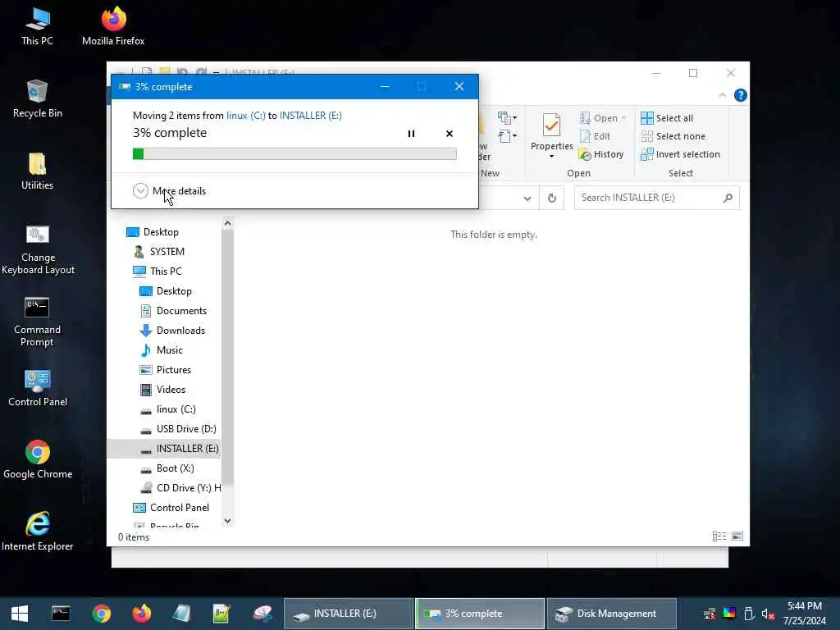
Task: Click Invert selection in the ribbon
Action: [680, 154]
